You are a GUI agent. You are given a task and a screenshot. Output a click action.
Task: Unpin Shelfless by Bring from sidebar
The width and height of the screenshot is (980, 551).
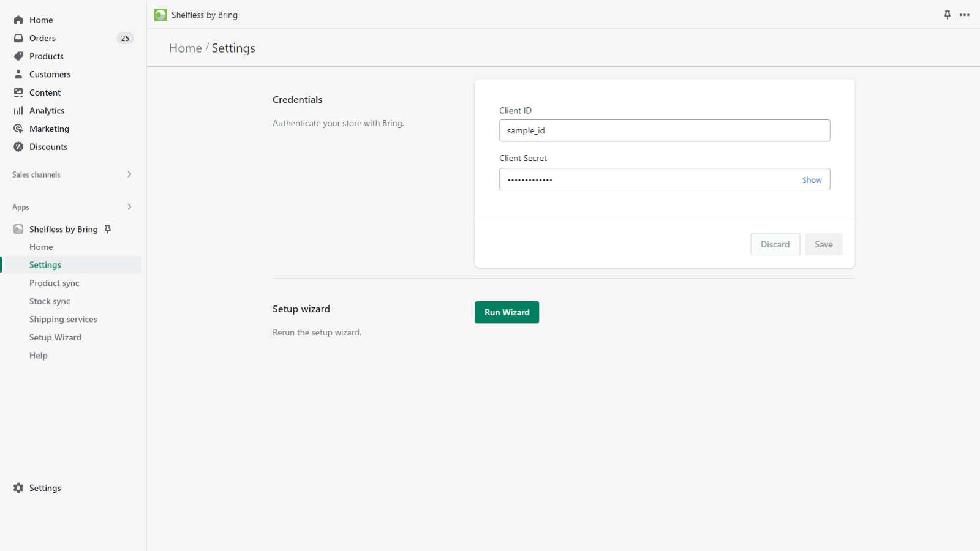[108, 229]
